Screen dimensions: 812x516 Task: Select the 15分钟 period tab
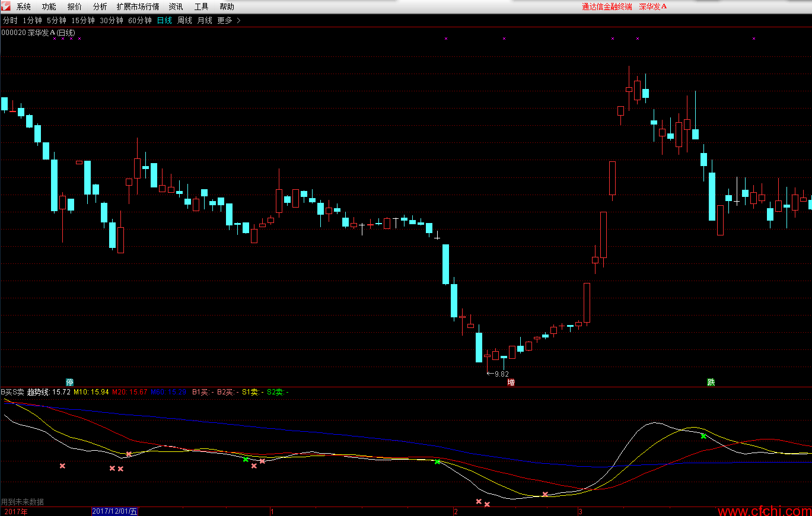point(83,20)
